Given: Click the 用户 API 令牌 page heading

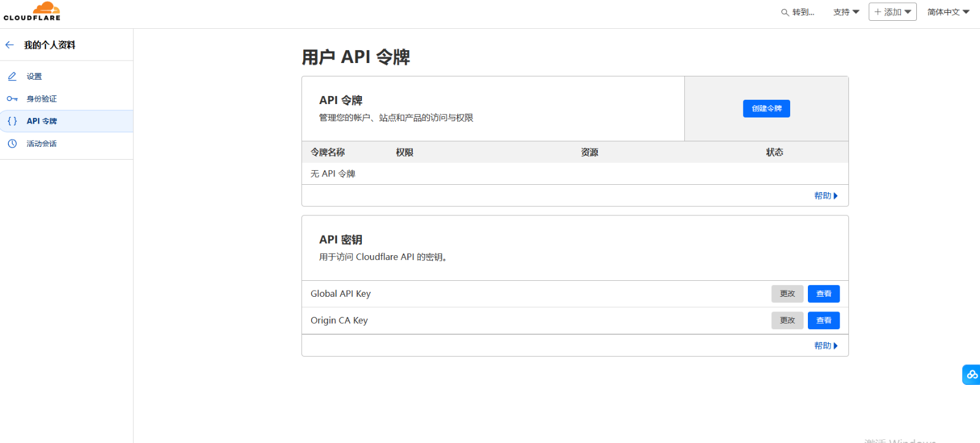Looking at the screenshot, I should [x=356, y=57].
